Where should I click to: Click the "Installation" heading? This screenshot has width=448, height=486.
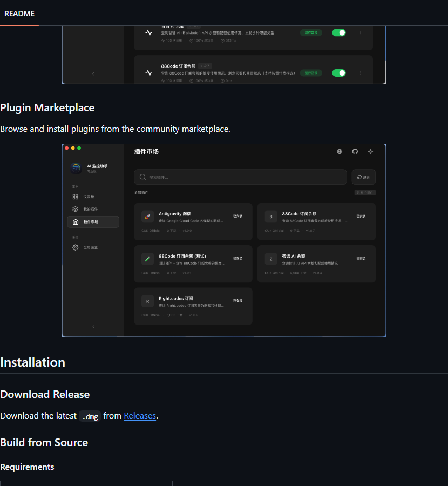[32, 362]
